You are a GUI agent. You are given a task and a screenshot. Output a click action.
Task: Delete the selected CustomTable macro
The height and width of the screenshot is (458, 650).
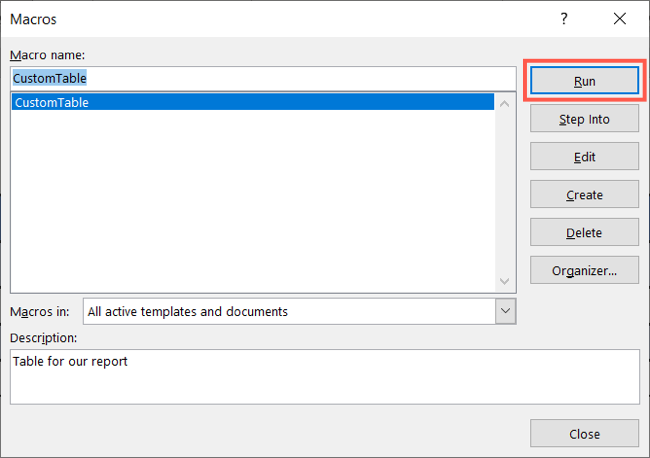[584, 232]
